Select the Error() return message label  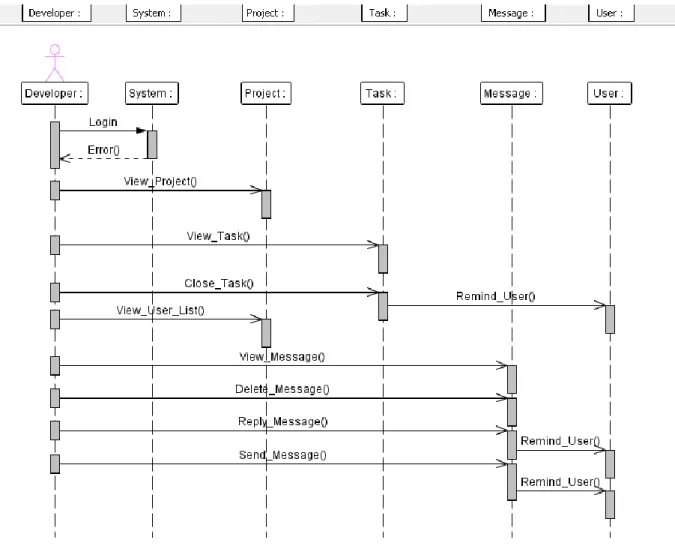[104, 150]
